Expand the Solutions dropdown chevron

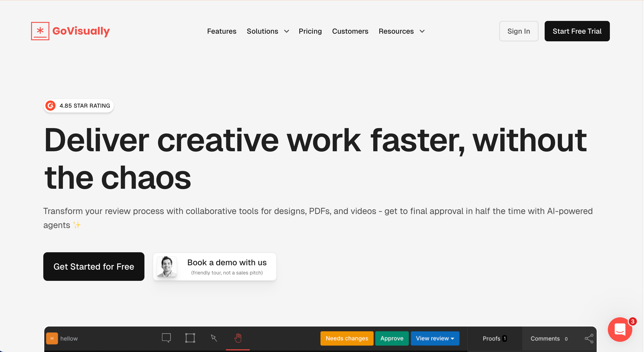[x=287, y=31]
